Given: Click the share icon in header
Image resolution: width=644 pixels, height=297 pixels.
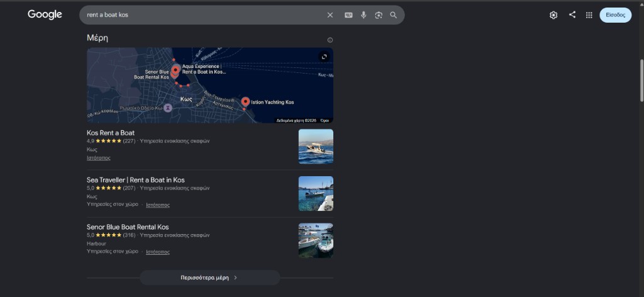Looking at the screenshot, I should point(572,15).
